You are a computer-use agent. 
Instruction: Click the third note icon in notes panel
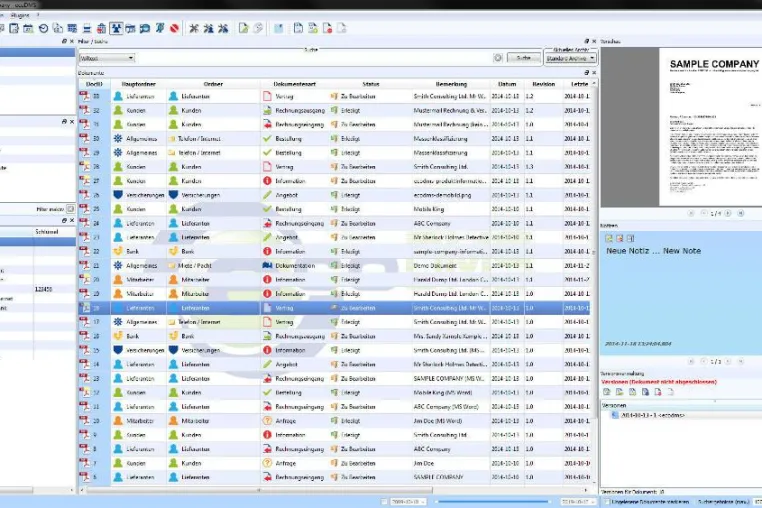coord(630,238)
